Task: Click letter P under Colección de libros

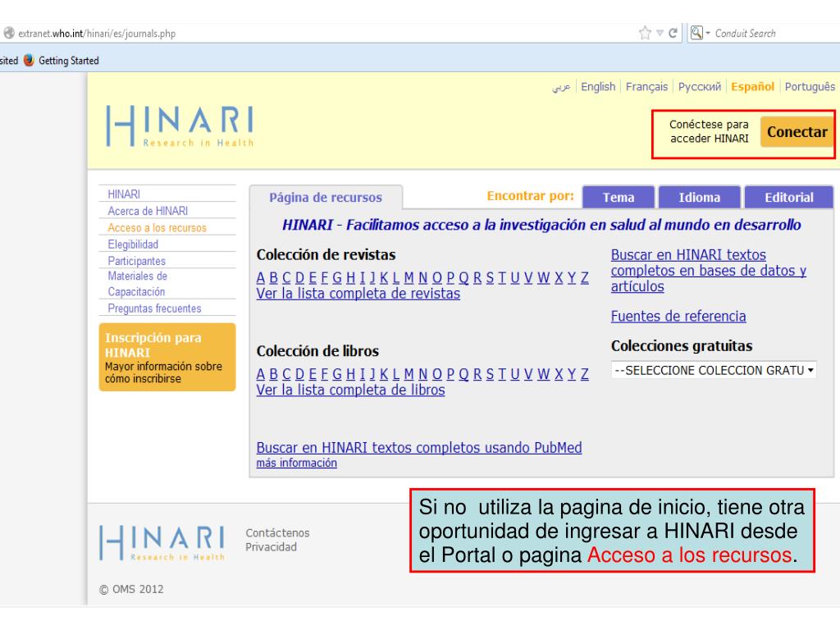Action: click(x=450, y=374)
